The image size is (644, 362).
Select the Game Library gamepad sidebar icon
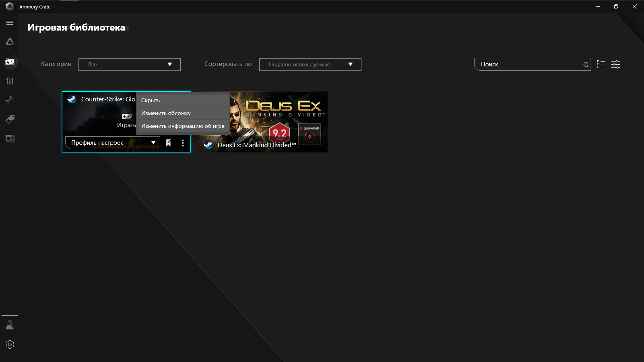click(10, 62)
